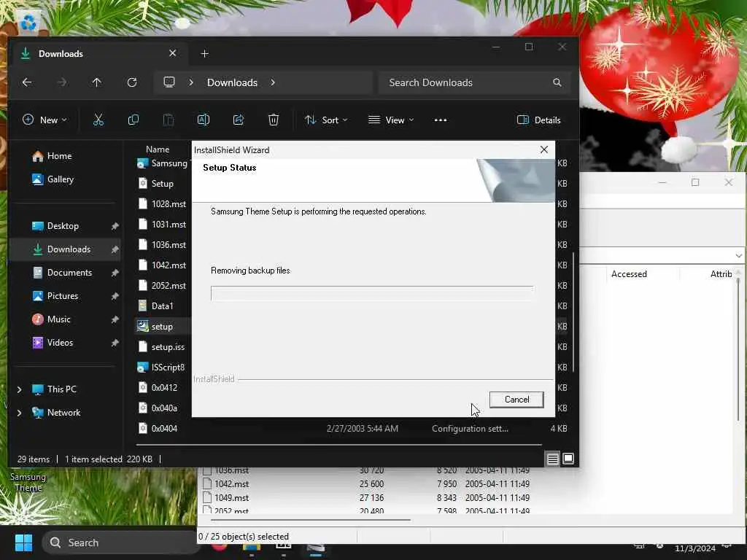
Task: Click the This PC monitor icon in address bar
Action: 169,82
